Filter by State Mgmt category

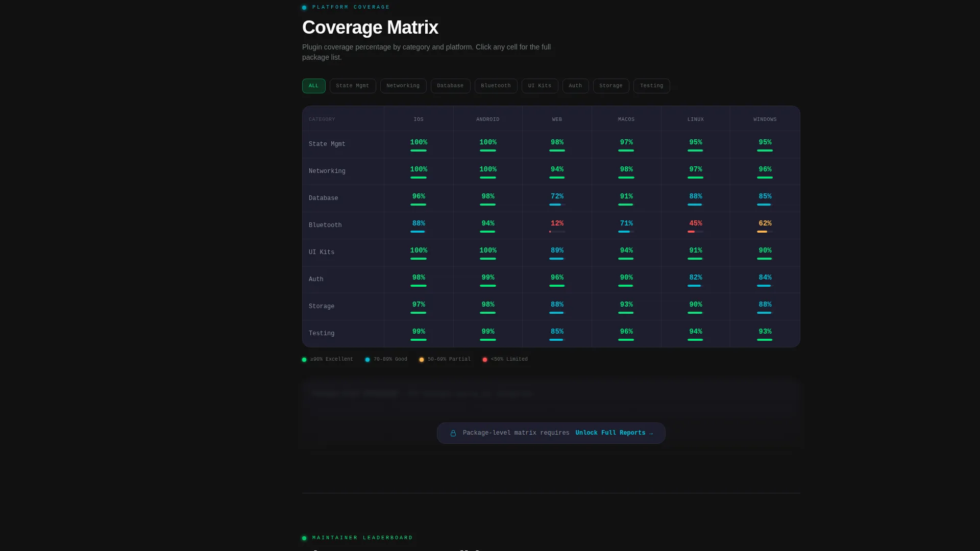click(x=353, y=86)
